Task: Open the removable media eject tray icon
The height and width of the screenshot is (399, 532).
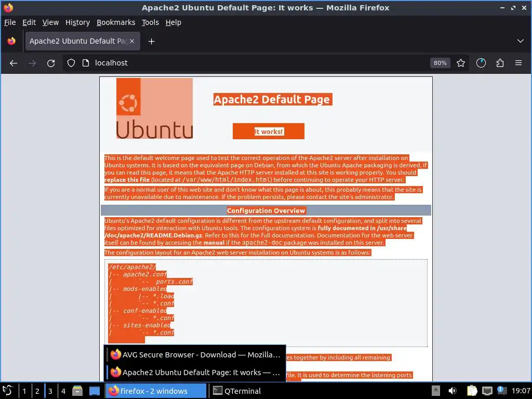Action: (436, 391)
